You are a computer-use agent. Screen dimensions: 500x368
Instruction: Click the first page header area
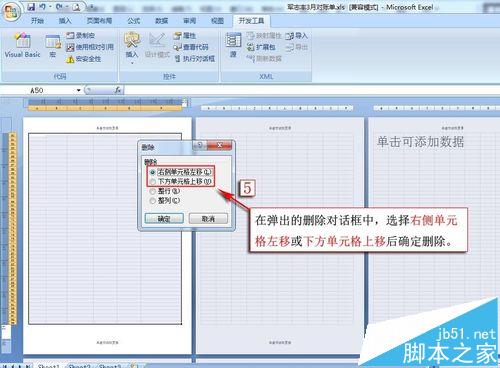107,128
